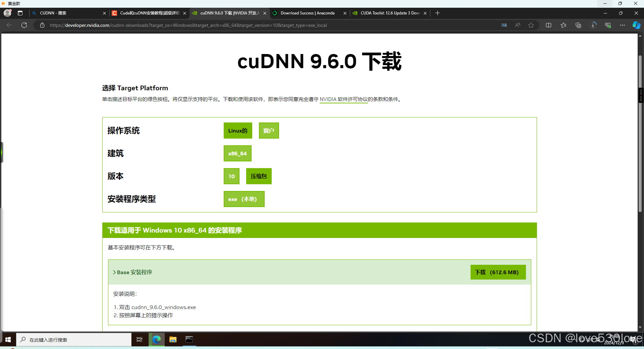
Task: Open the NVIDIA 软件许可协议 link
Action: pos(344,99)
